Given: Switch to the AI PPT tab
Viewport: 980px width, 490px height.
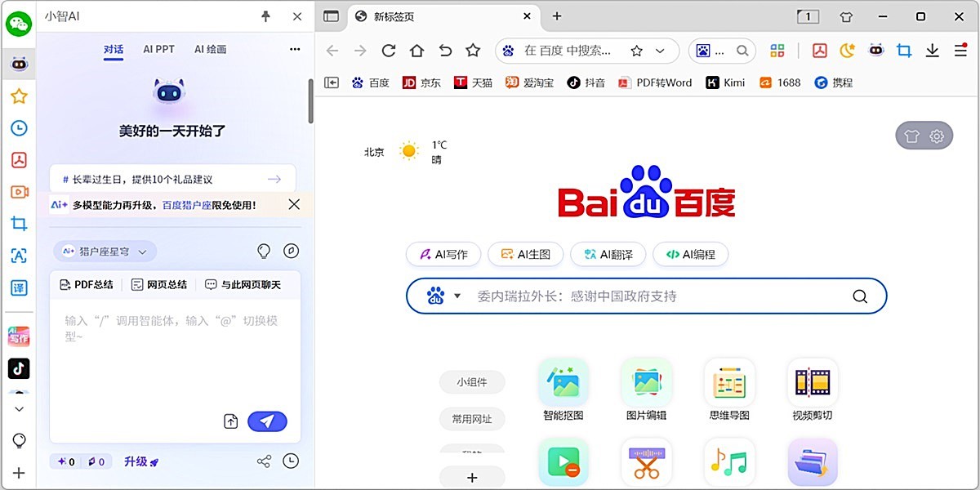Looking at the screenshot, I should coord(158,49).
